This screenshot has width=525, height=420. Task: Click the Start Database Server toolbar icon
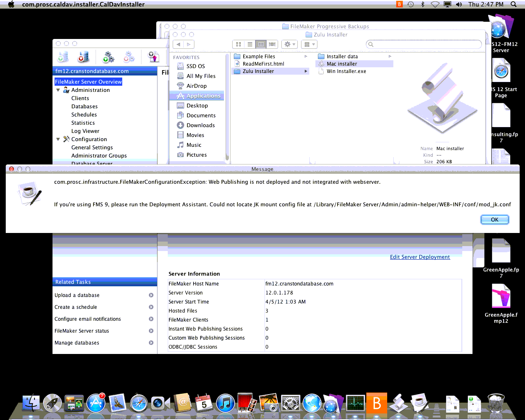(x=63, y=57)
